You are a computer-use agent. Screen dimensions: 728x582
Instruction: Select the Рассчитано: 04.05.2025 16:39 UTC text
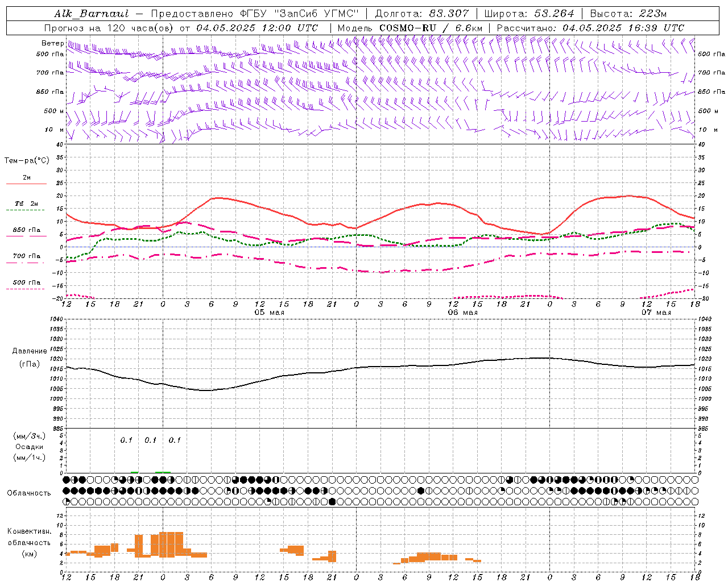[590, 28]
